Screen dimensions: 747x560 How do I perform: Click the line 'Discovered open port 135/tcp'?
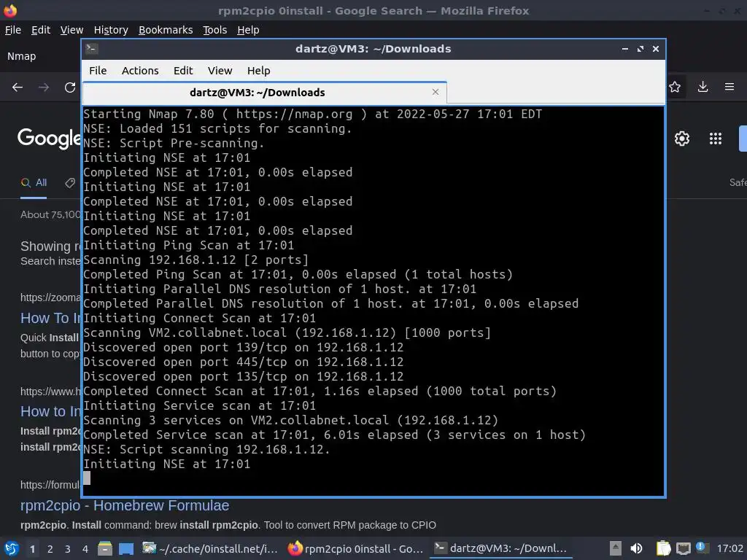pyautogui.click(x=244, y=376)
